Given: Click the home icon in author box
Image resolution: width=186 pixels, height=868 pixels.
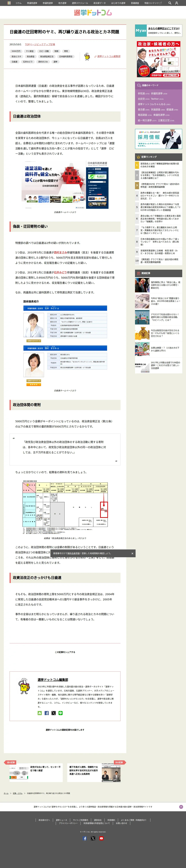Looking at the screenshot, I should [x=40, y=713].
